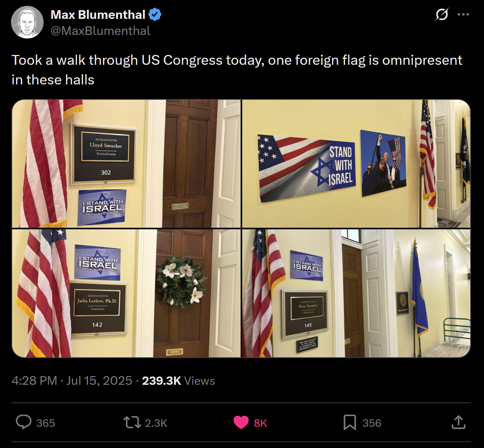Click the 2.3K repost count
Screen dimensions: 484x448
pos(156,423)
